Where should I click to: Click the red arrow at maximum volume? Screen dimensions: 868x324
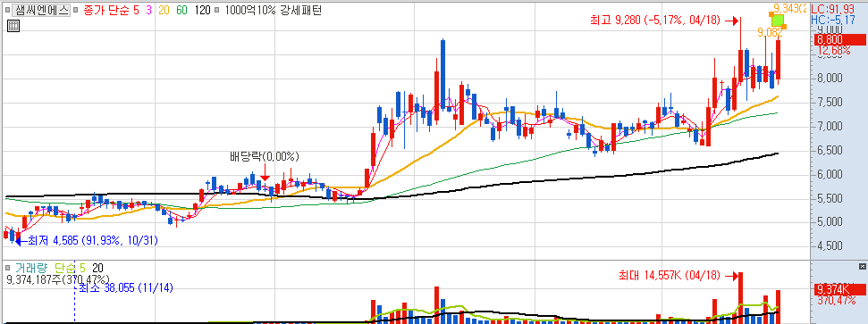pos(732,274)
